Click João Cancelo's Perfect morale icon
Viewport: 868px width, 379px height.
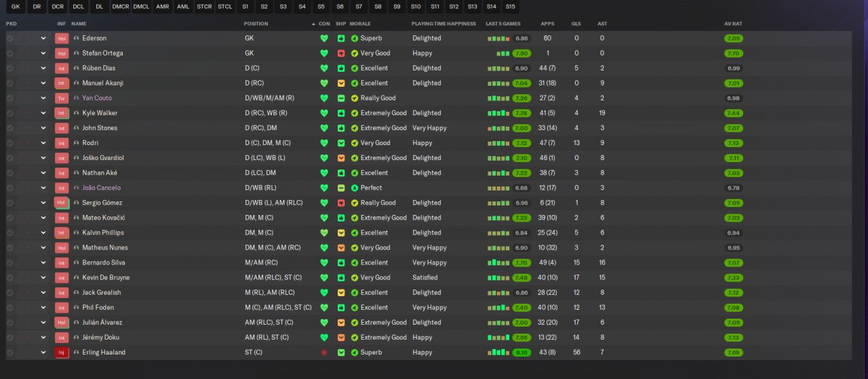[x=354, y=188]
